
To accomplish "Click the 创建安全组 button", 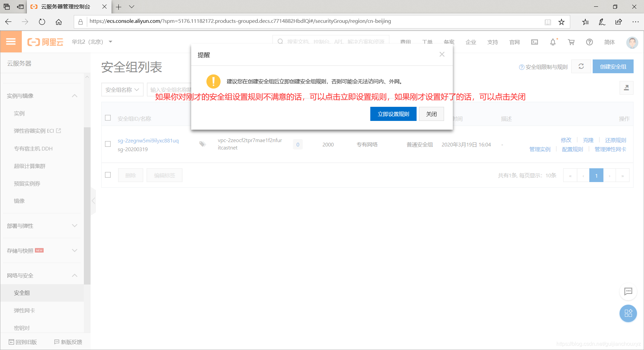I will (x=613, y=66).
